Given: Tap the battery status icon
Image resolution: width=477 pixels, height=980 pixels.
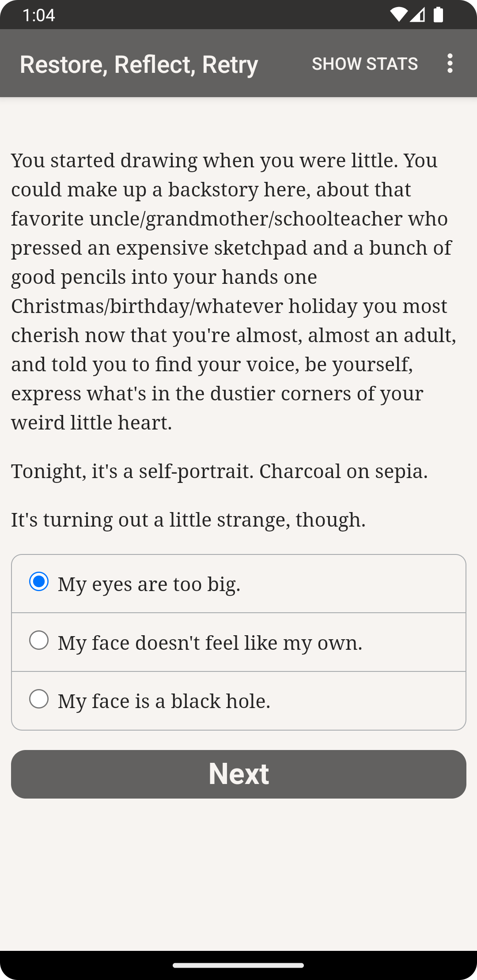Looking at the screenshot, I should [x=438, y=15].
